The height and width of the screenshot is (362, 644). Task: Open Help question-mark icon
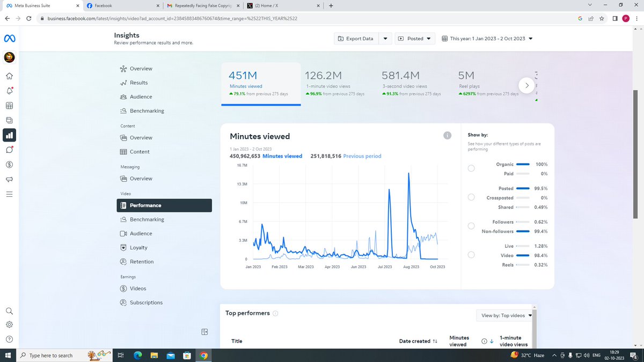tap(9, 339)
